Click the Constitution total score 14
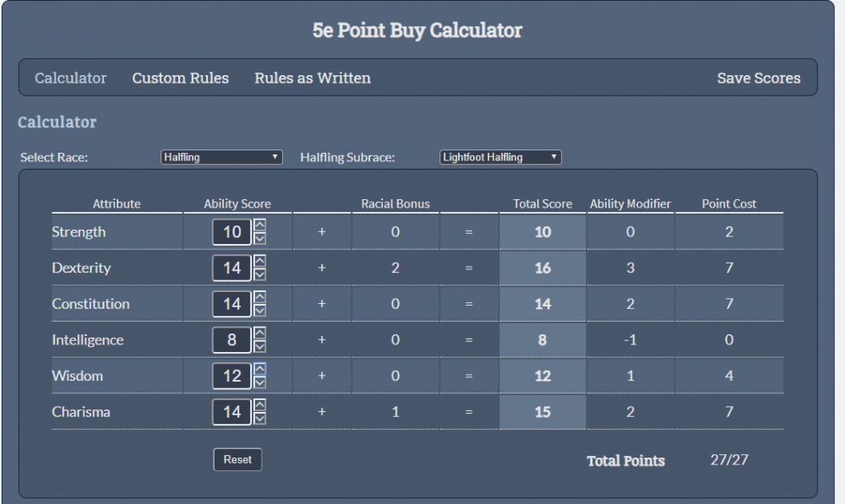Image resolution: width=845 pixels, height=504 pixels. (x=542, y=304)
